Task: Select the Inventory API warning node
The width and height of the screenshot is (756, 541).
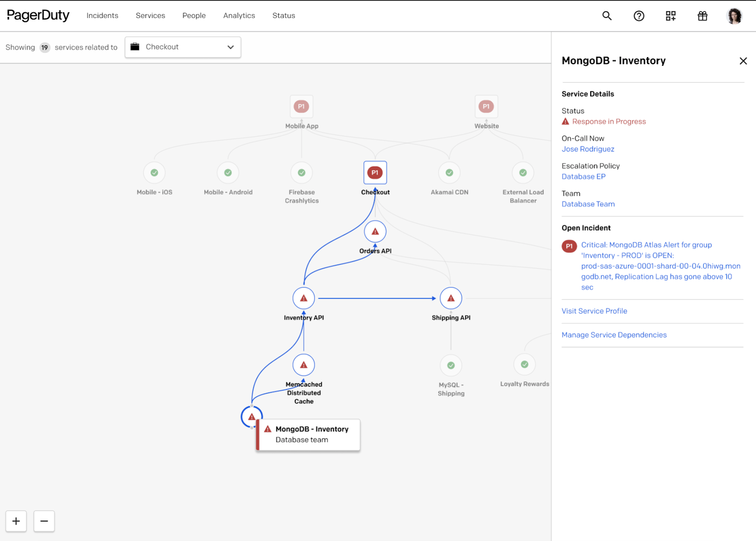Action: (x=304, y=298)
